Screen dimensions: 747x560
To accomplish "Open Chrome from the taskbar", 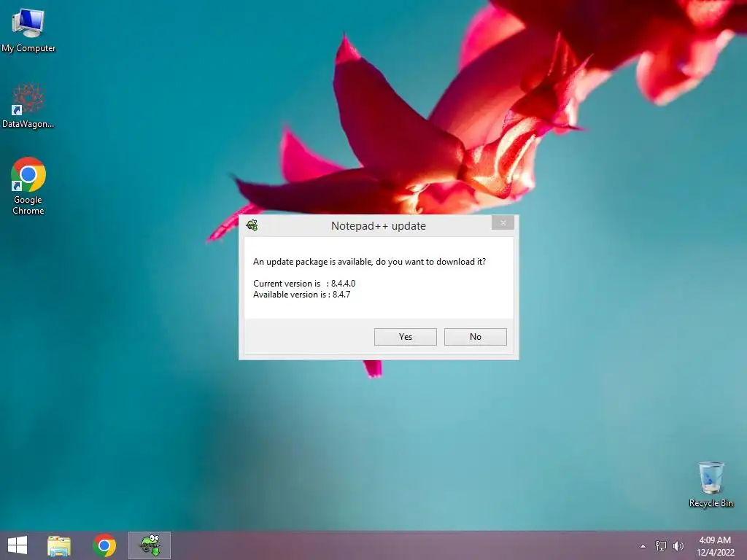I will pos(104,545).
